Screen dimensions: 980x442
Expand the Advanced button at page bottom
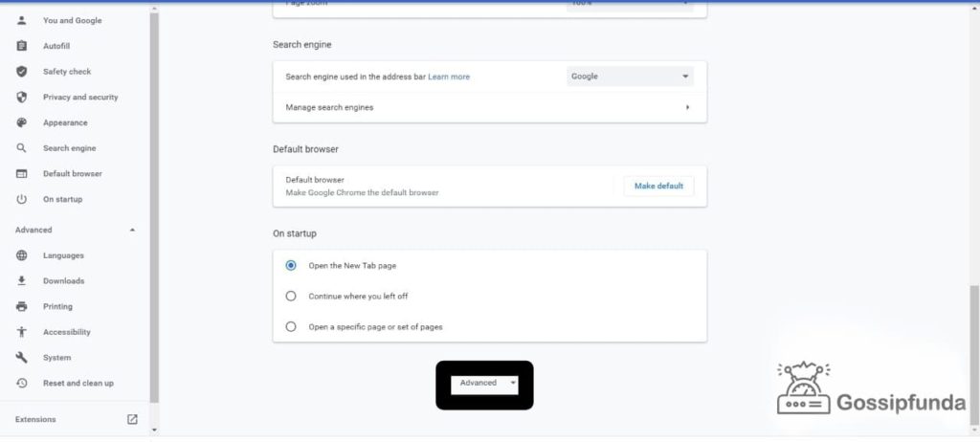[x=485, y=384]
